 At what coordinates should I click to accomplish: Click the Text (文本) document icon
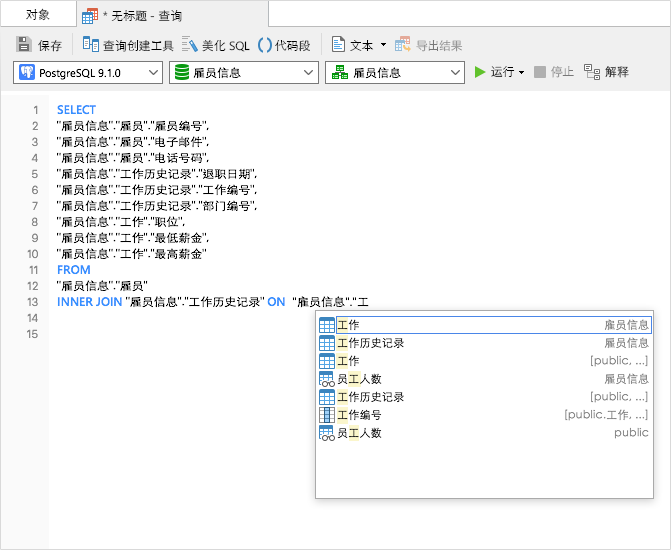[338, 45]
